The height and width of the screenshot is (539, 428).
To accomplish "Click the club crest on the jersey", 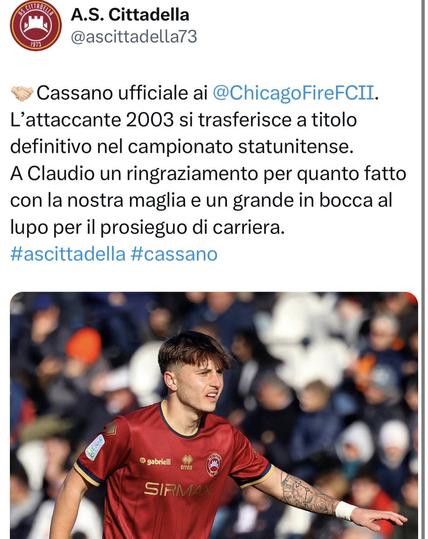I will 214,465.
